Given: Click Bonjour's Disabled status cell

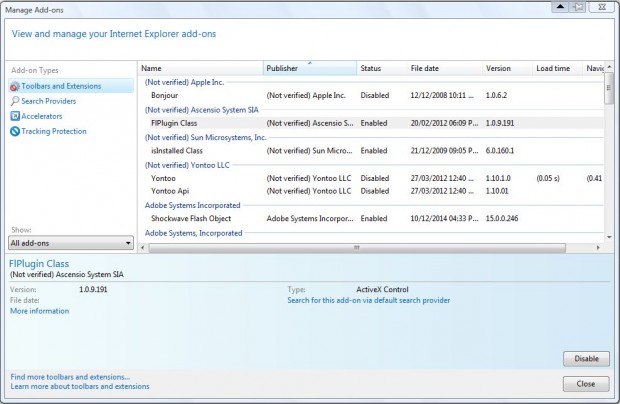Looking at the screenshot, I should [375, 95].
